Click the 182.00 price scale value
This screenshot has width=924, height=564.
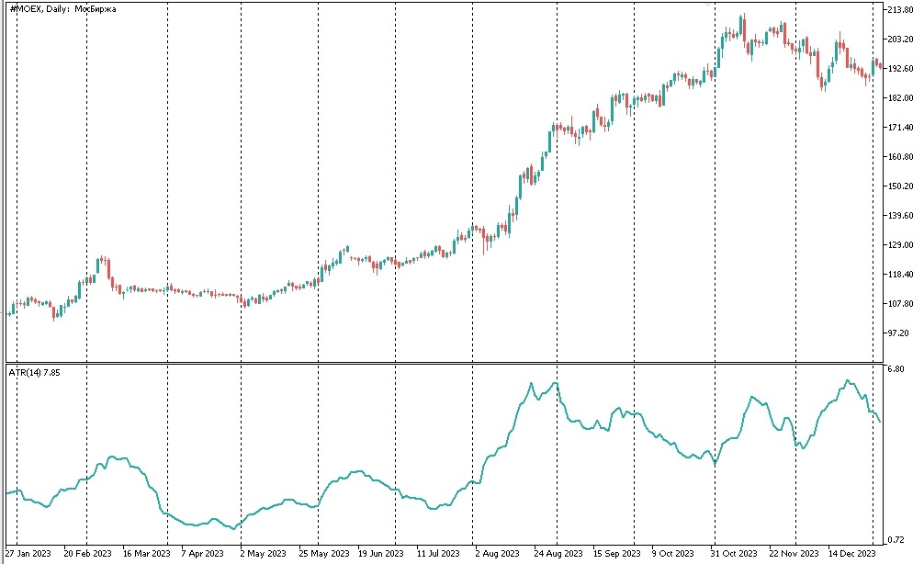coord(900,98)
